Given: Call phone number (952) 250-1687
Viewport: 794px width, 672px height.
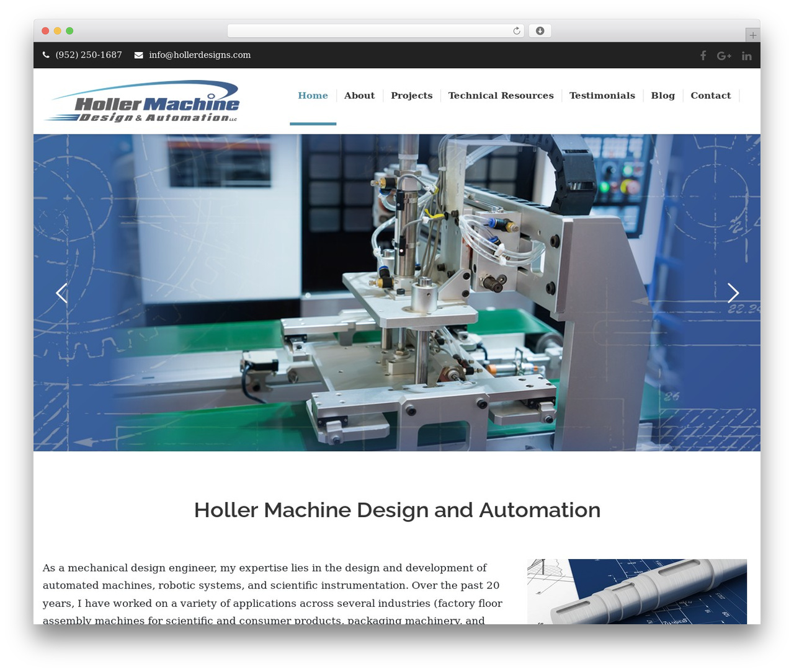Looking at the screenshot, I should (89, 55).
